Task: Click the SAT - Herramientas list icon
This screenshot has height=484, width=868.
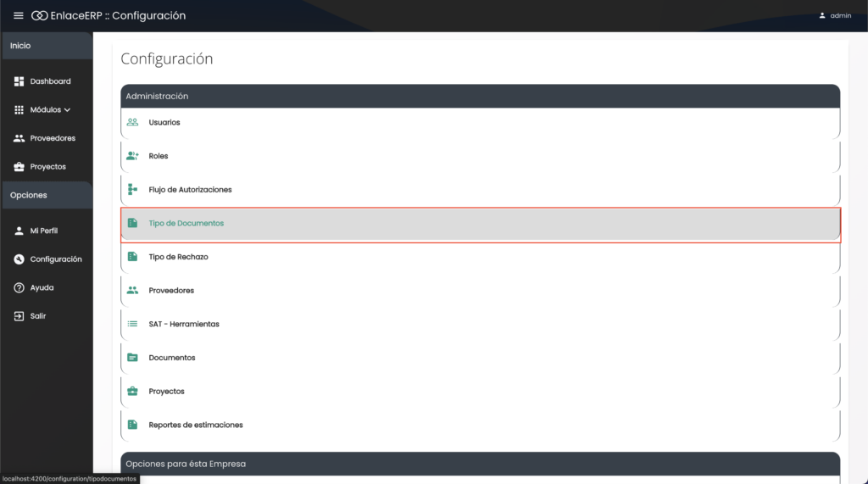Action: [x=132, y=324]
